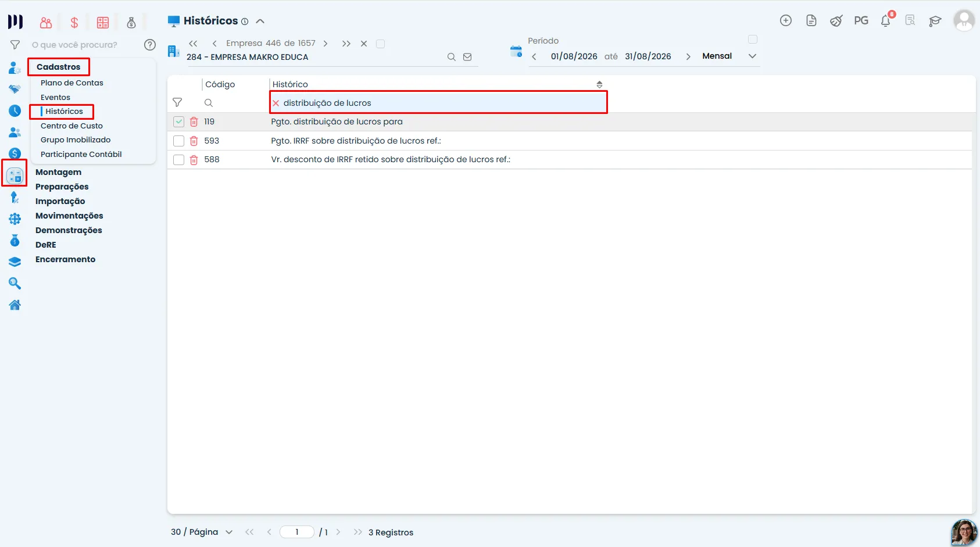Image resolution: width=980 pixels, height=547 pixels.
Task: Open the Mensal period type dropdown
Action: click(x=729, y=56)
